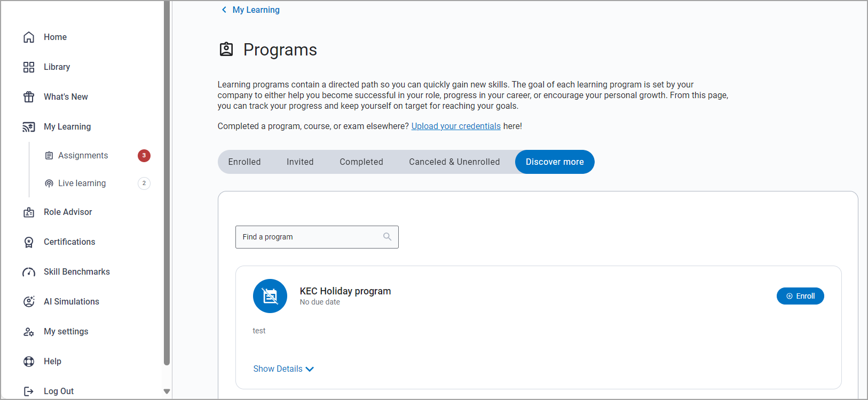Open the Role Advisor icon
Image resolution: width=868 pixels, height=400 pixels.
tap(29, 212)
